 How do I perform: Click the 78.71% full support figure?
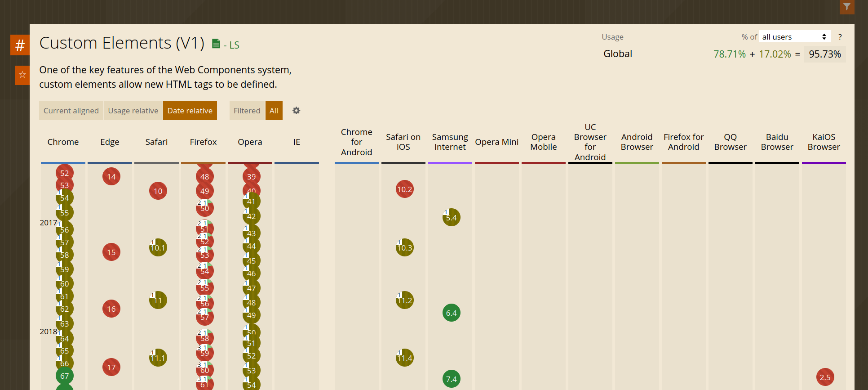(x=730, y=54)
